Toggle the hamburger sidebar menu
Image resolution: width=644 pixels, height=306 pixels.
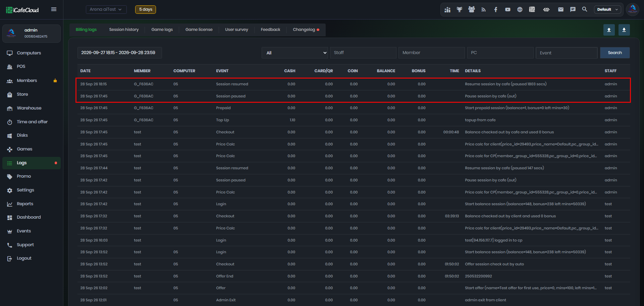(54, 9)
